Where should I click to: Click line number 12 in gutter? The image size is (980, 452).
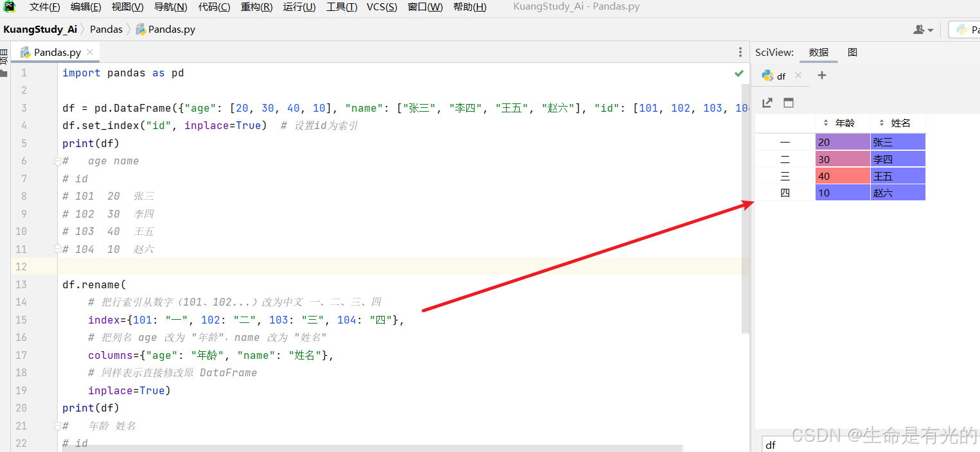pyautogui.click(x=20, y=266)
